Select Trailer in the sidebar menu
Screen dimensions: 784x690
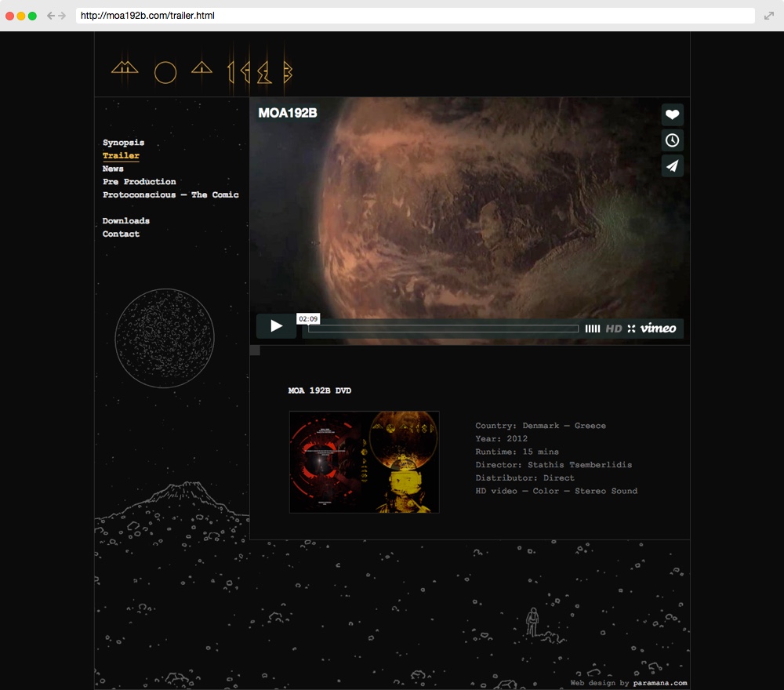click(x=121, y=156)
